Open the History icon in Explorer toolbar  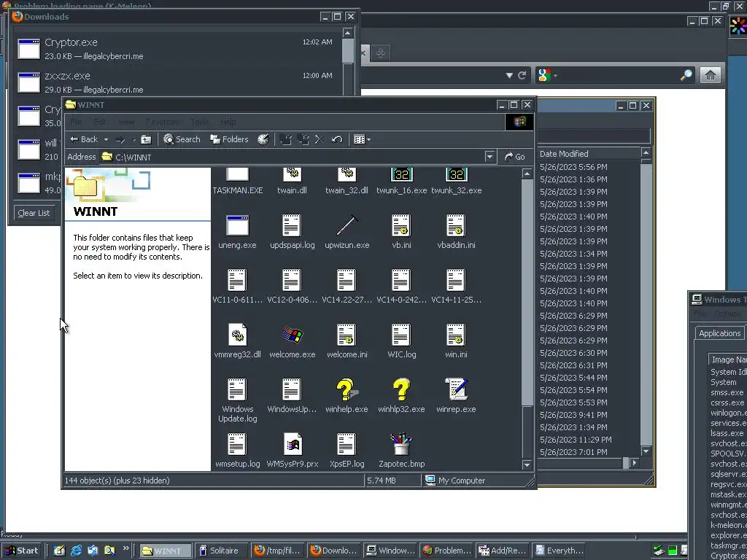tap(263, 139)
